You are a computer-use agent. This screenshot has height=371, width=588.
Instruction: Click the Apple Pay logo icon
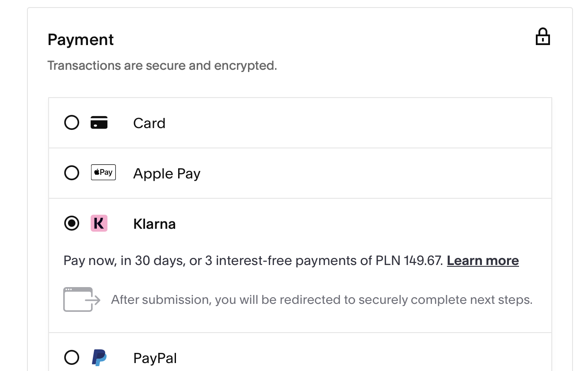(x=103, y=172)
